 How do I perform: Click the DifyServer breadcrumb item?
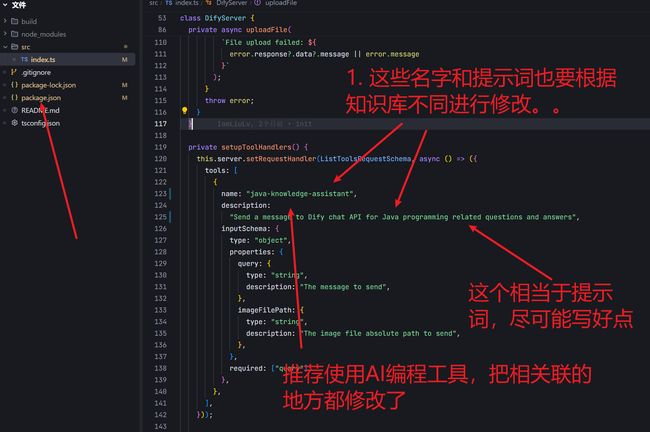tap(231, 3)
